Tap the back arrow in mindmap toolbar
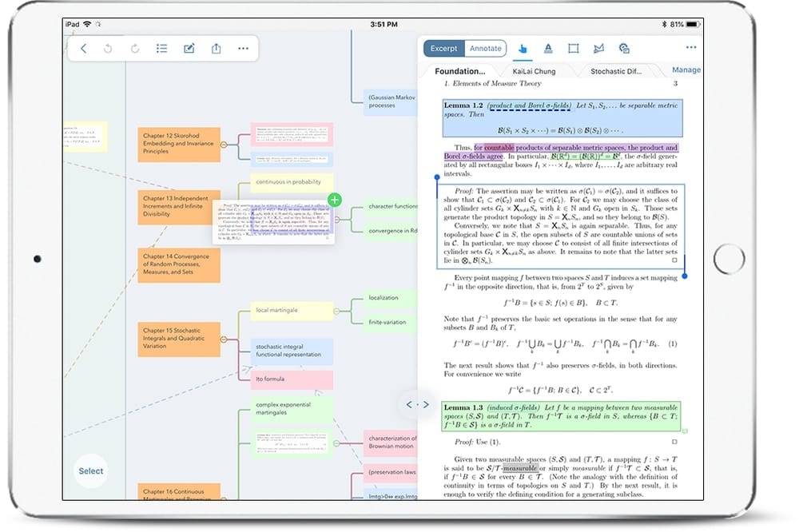This screenshot has height=532, width=799. (x=84, y=49)
